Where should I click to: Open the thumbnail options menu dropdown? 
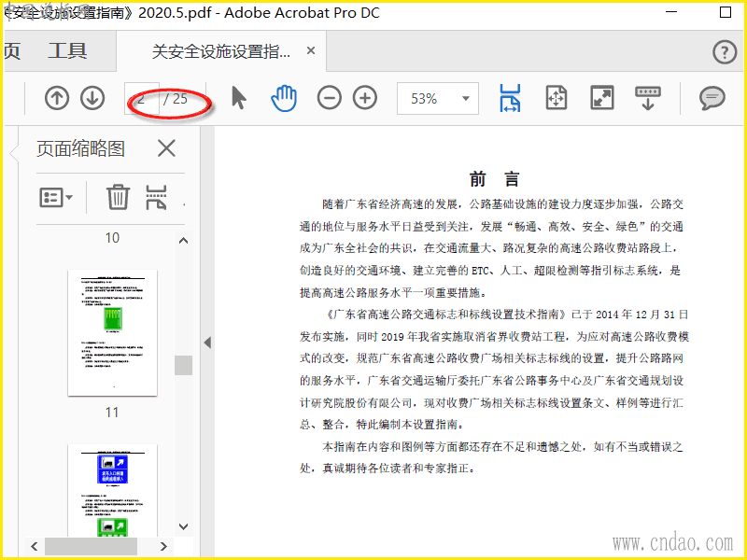pyautogui.click(x=56, y=197)
